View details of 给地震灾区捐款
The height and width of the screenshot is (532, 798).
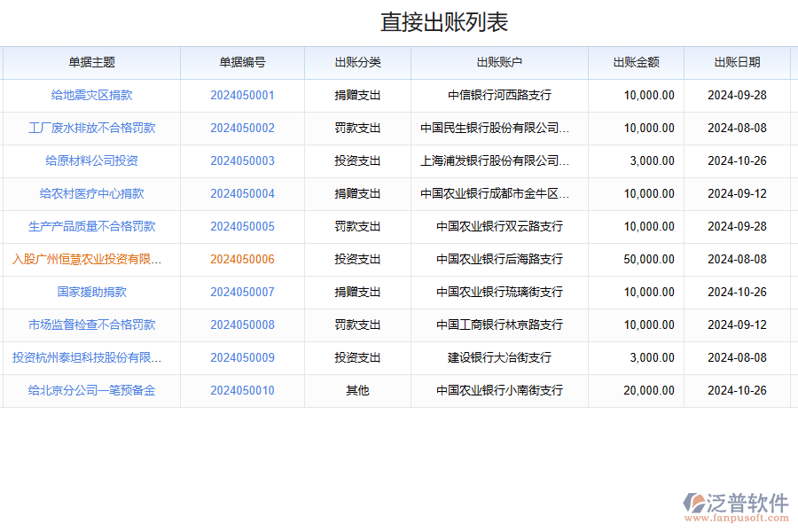(x=92, y=95)
